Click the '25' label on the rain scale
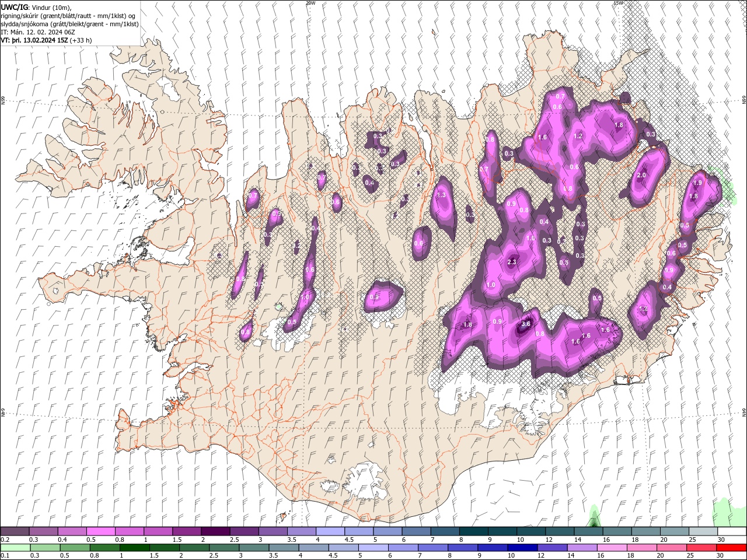 coord(692,556)
